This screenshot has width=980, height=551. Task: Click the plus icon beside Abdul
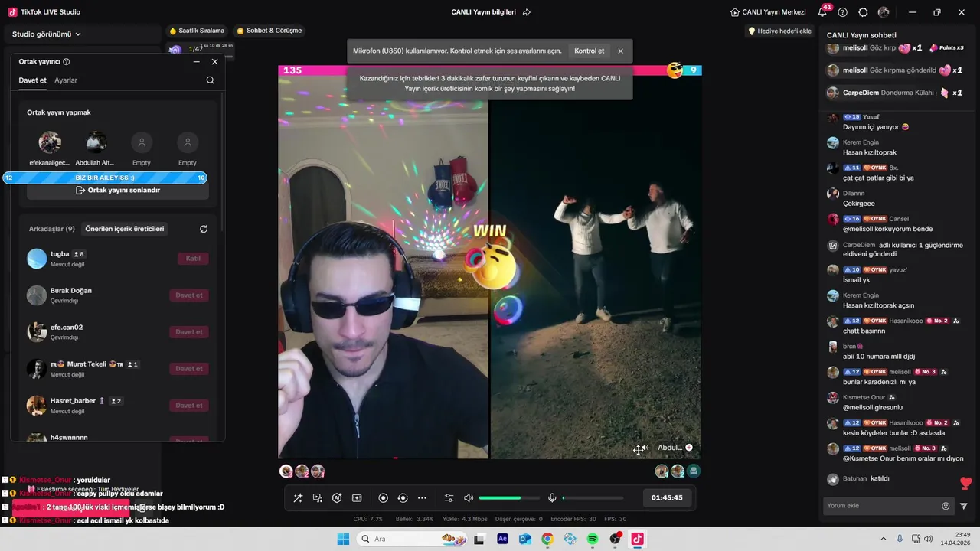689,448
